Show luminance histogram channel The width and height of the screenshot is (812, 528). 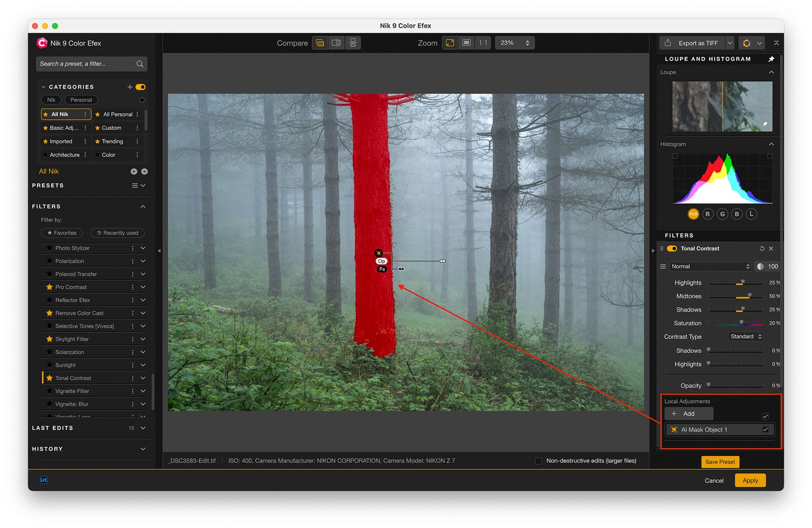point(752,214)
